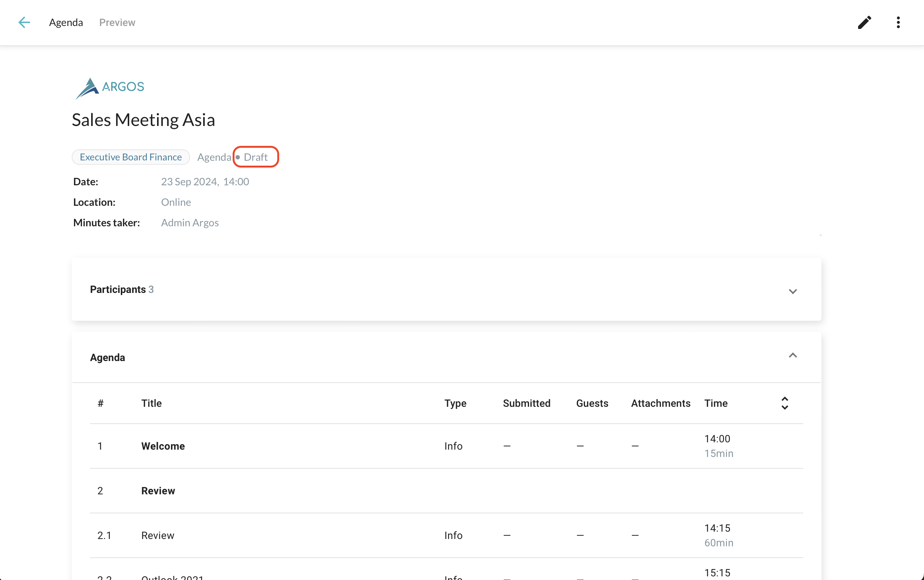Click the 14:00 time of Welcome
Viewport: 924px width, 580px height.
click(x=717, y=438)
